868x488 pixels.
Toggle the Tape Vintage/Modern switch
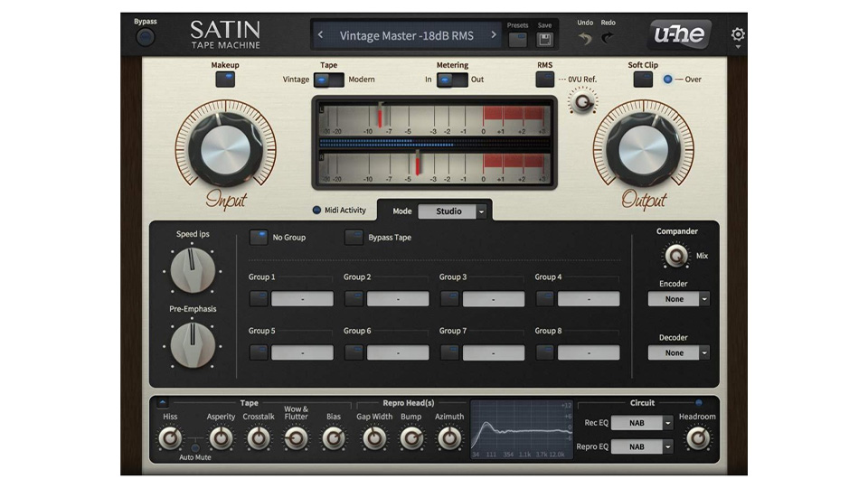pyautogui.click(x=328, y=80)
